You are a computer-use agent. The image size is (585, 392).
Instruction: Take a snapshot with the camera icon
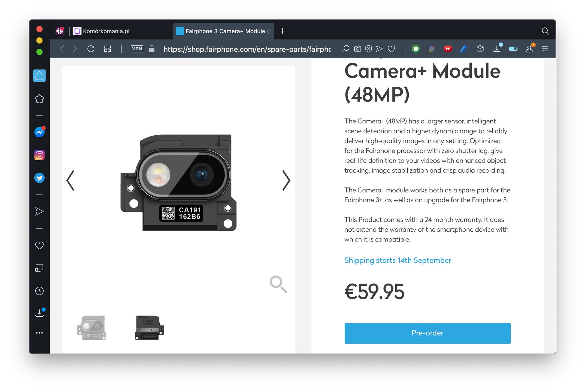click(x=357, y=49)
